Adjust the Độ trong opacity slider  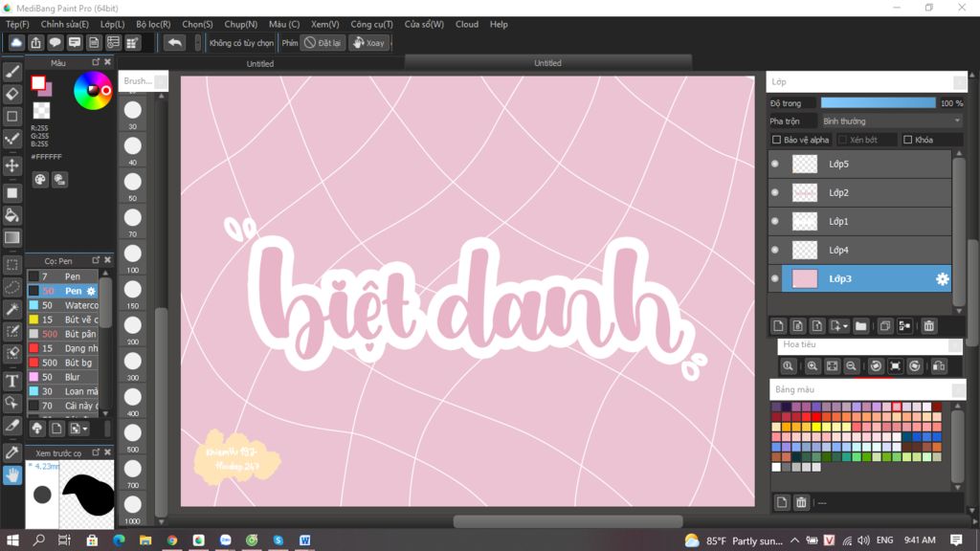click(879, 103)
